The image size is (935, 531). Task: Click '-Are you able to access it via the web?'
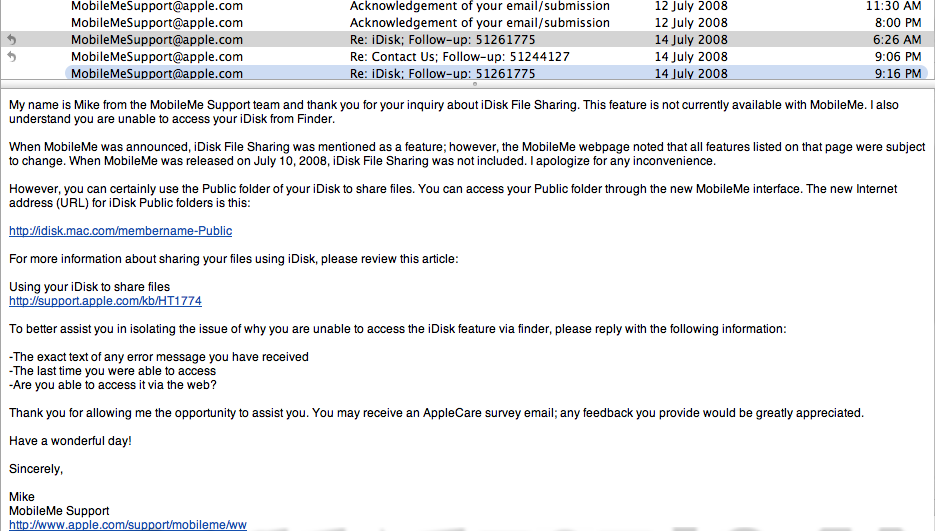pos(113,385)
